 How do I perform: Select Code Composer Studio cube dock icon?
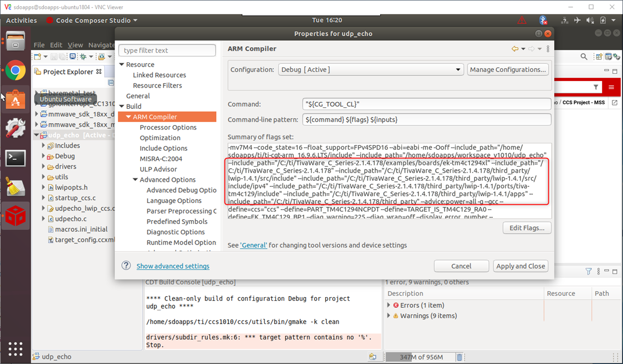coord(15,215)
